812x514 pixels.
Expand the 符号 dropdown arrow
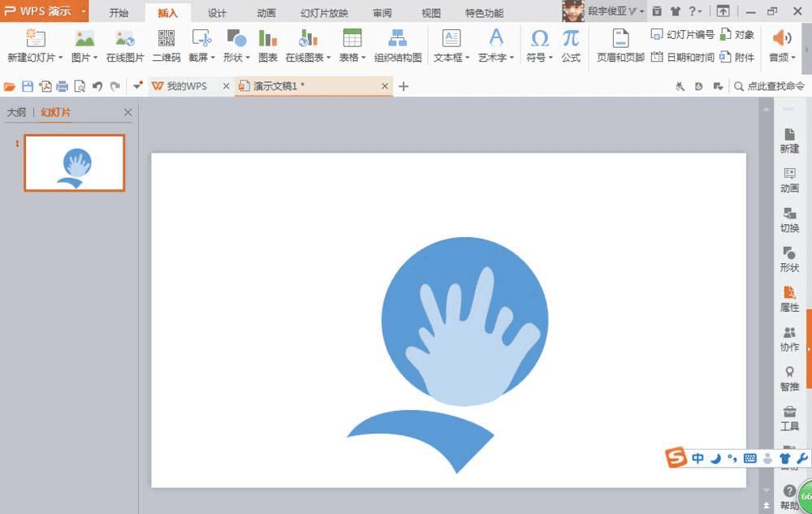[x=551, y=58]
